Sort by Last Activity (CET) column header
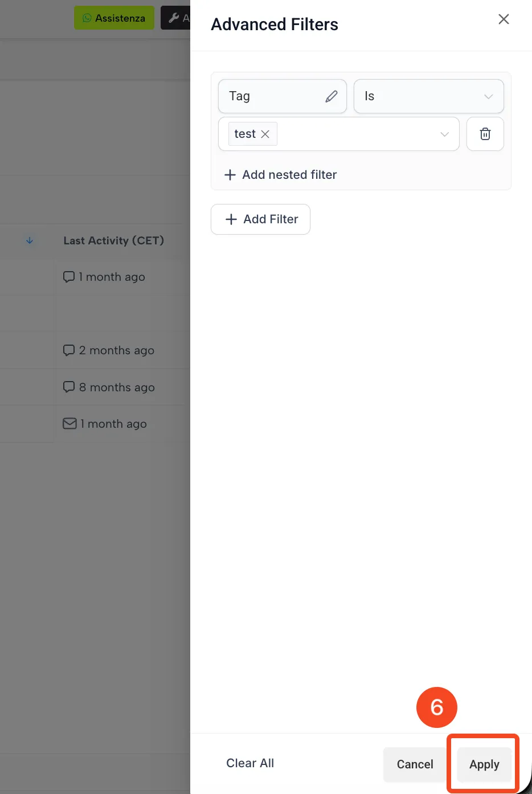532x794 pixels. point(114,241)
